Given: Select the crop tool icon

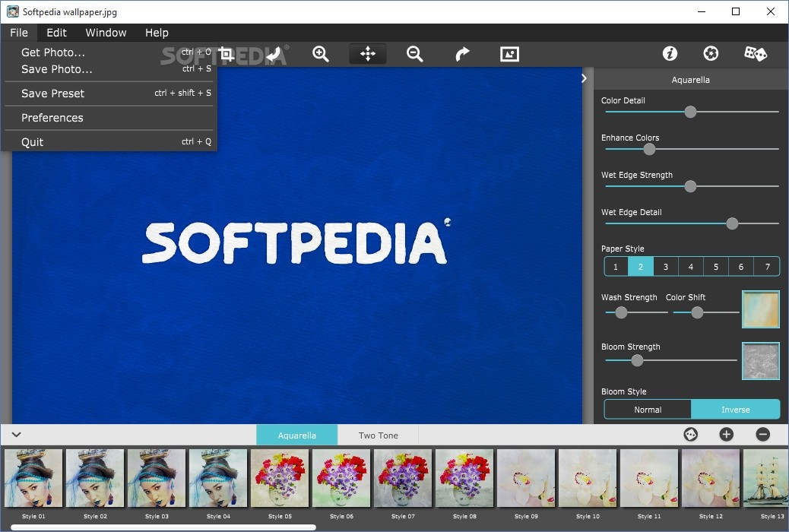Looking at the screenshot, I should tap(226, 54).
